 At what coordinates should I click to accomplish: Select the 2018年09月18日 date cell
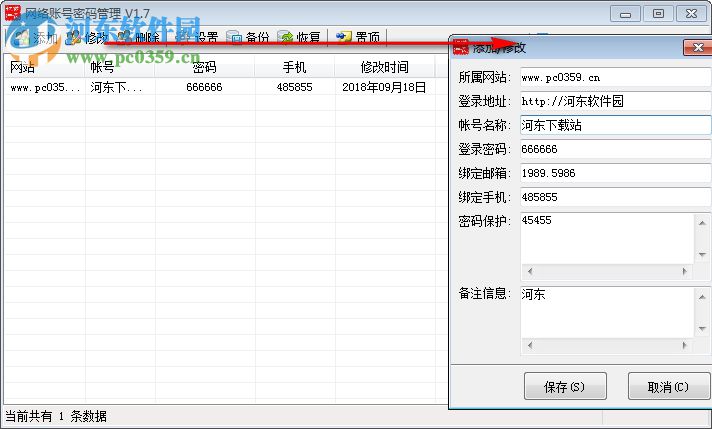coord(384,87)
